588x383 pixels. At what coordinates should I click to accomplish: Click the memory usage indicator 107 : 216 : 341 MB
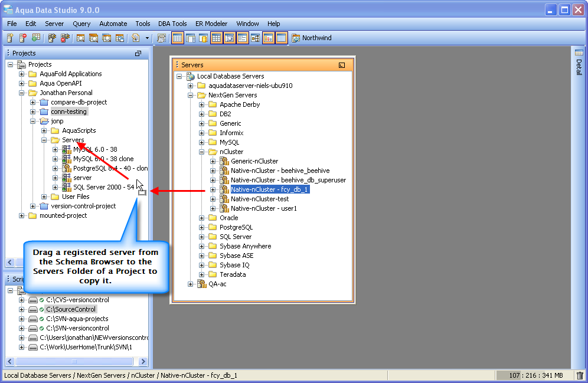coord(535,375)
